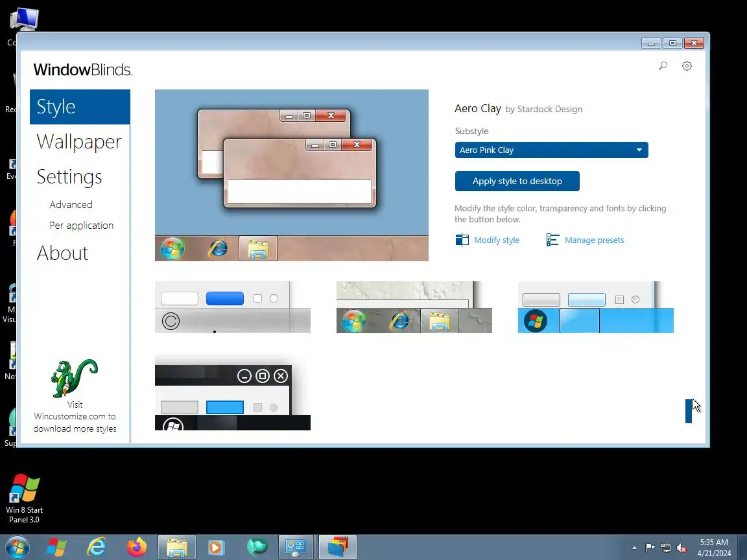Image resolution: width=747 pixels, height=560 pixels.
Task: Select the white clay style thumbnail
Action: tap(414, 307)
